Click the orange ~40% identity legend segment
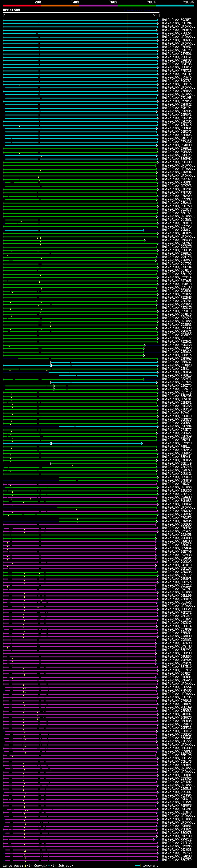Viewport: 197px width, 868px height. coord(60,6)
